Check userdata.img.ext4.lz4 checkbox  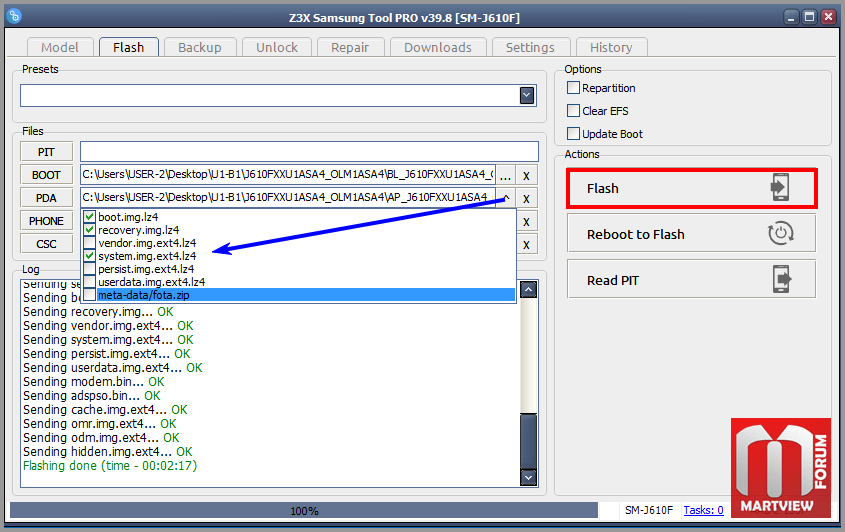coord(89,281)
